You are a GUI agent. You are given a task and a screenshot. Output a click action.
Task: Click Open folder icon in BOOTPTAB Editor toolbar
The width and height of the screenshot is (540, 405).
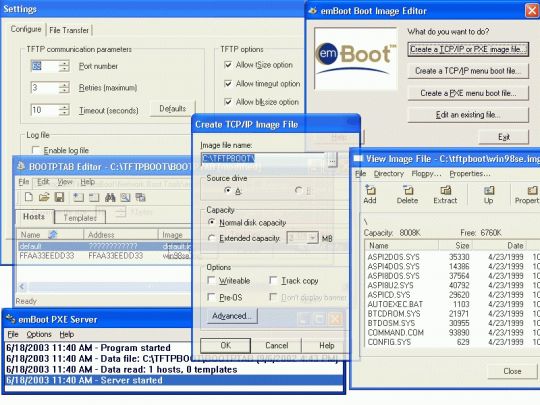tap(44, 197)
